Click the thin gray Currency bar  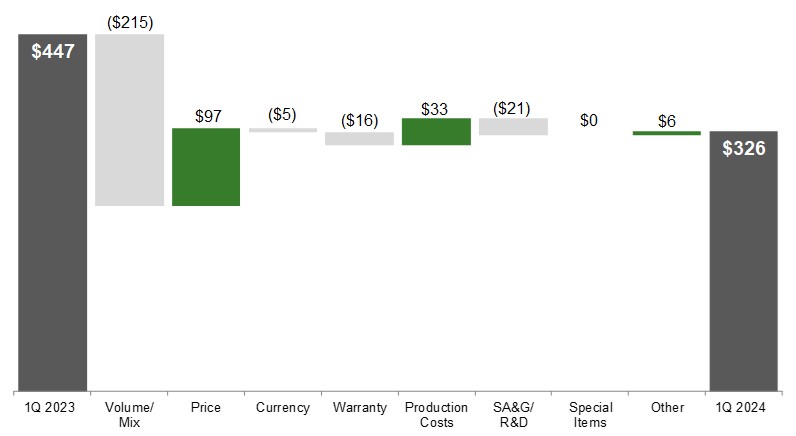(283, 130)
